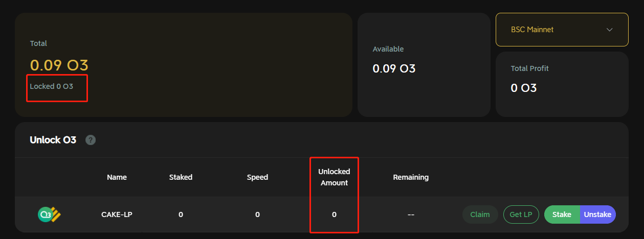
Task: Open the BSC Mainnet network dropdown
Action: tap(562, 30)
